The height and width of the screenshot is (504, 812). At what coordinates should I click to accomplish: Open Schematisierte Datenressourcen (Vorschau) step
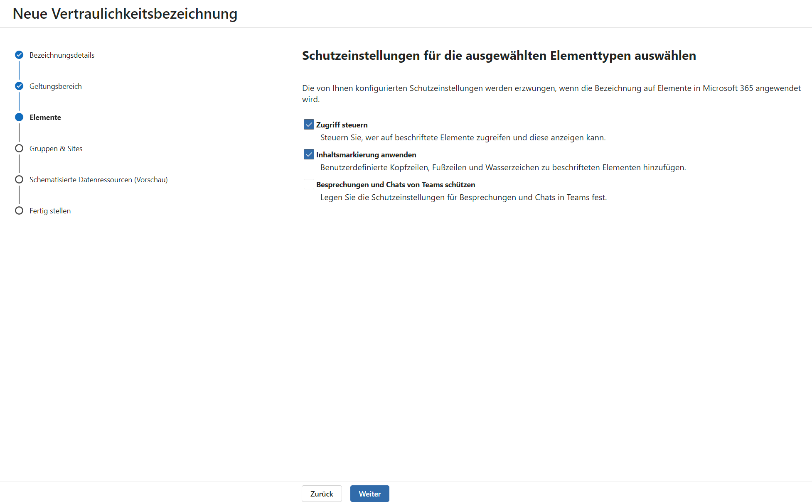tap(98, 180)
